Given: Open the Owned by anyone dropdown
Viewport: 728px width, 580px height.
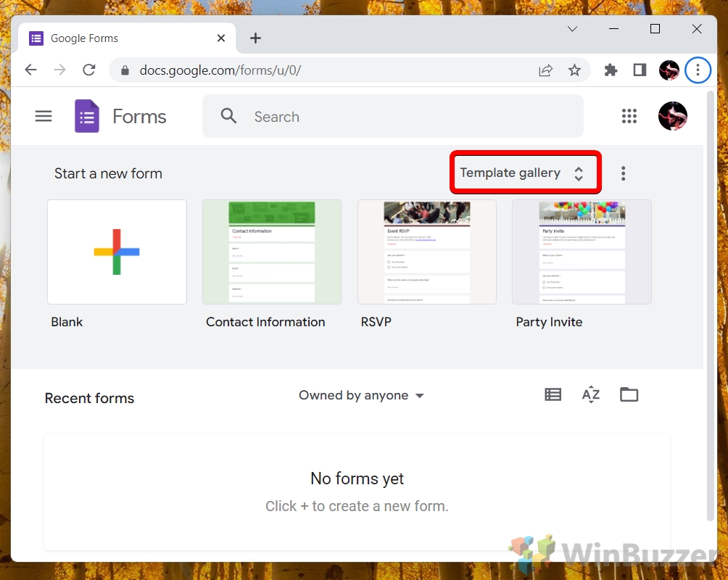Looking at the screenshot, I should pyautogui.click(x=361, y=395).
